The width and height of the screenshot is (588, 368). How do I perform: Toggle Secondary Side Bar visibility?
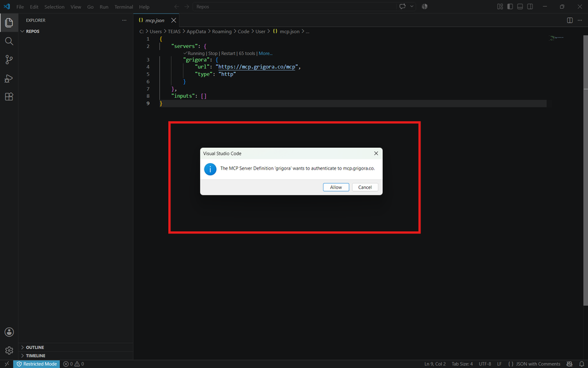(530, 7)
